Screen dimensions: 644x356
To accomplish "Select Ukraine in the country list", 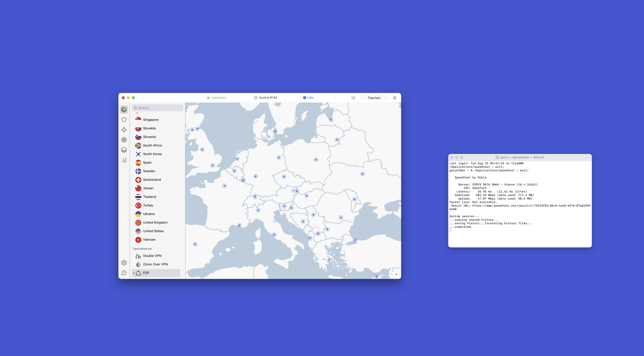I will [156, 214].
